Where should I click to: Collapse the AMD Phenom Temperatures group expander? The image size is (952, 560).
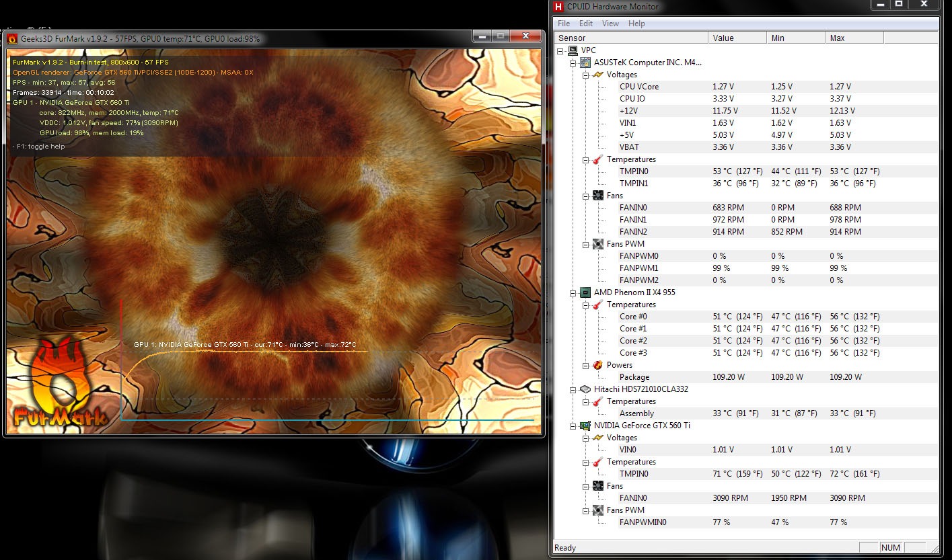pyautogui.click(x=585, y=305)
